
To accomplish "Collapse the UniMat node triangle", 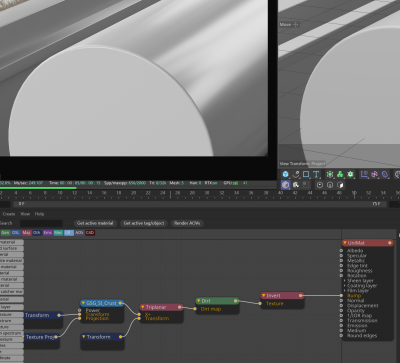I will point(345,243).
